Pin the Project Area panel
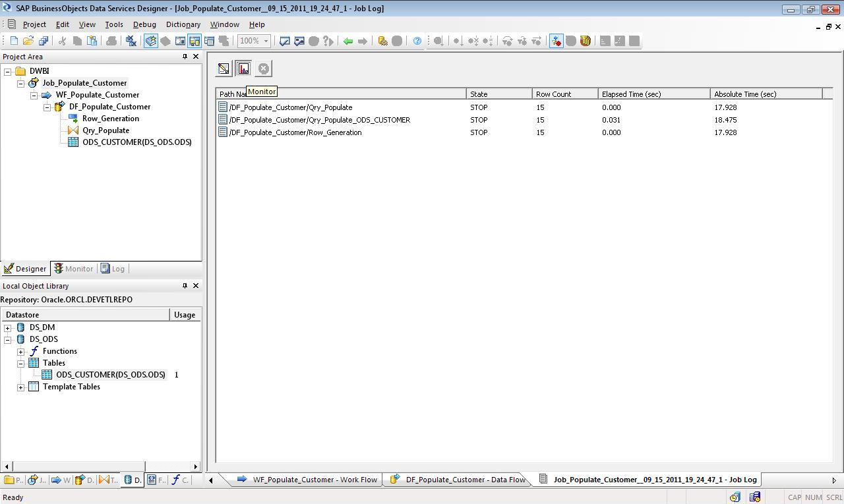This screenshot has height=504, width=844. [x=185, y=57]
